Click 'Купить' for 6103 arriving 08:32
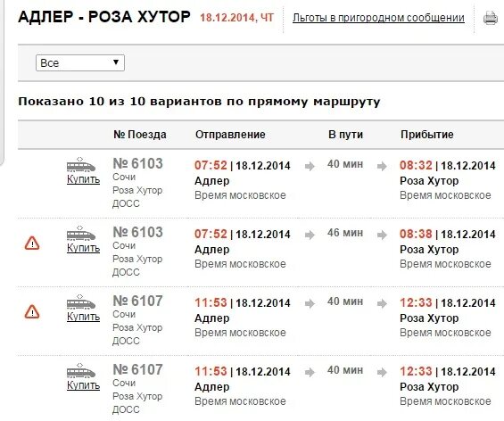 point(83,179)
